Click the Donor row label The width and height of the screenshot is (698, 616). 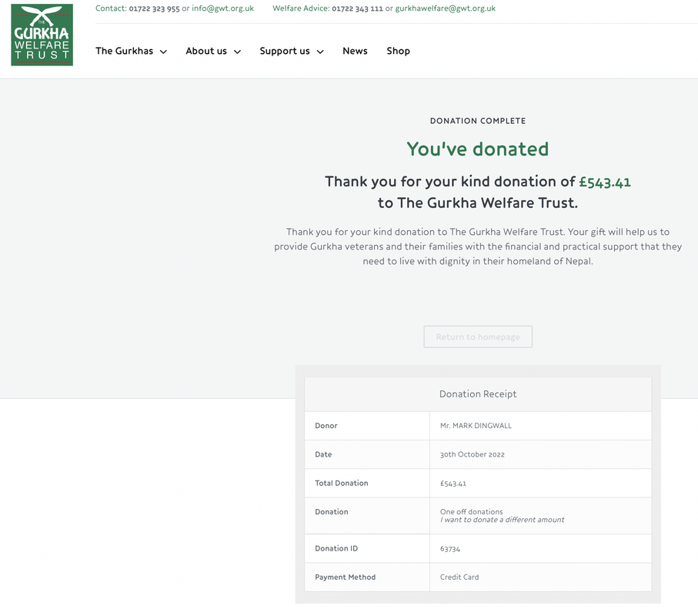click(x=326, y=425)
